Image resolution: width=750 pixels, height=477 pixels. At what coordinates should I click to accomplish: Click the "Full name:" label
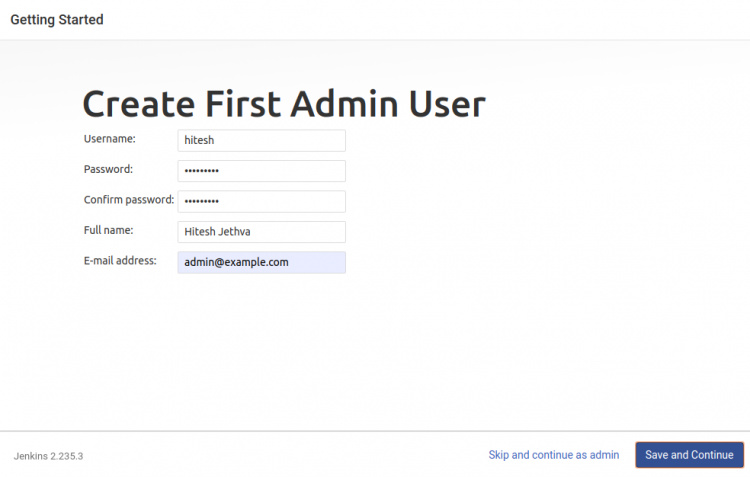110,230
